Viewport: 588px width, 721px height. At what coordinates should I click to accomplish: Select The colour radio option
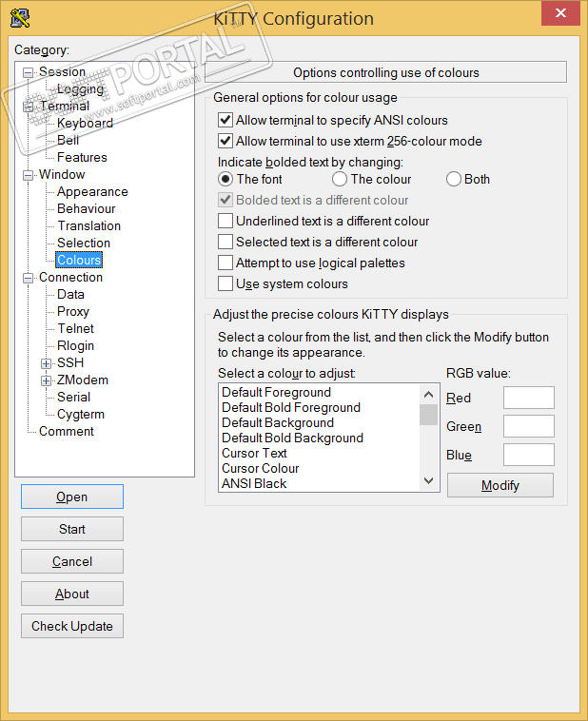click(x=339, y=179)
